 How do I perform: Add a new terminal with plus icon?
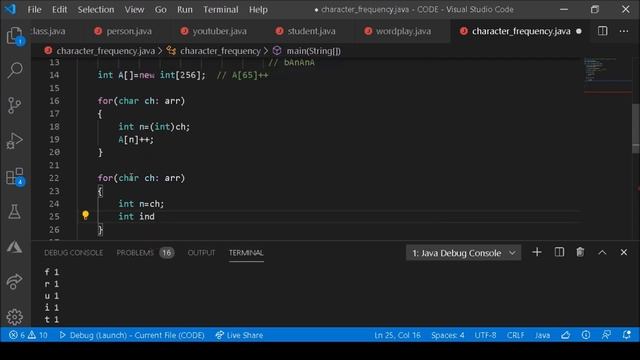[537, 252]
